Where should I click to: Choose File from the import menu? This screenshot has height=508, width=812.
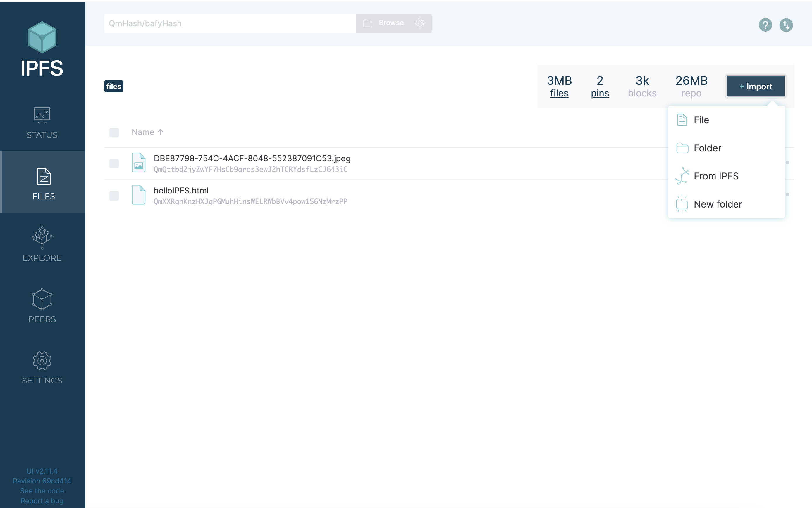tap(701, 120)
